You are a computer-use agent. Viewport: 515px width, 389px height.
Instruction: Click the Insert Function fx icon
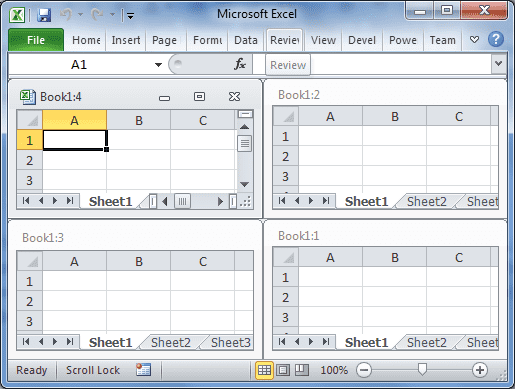point(240,64)
